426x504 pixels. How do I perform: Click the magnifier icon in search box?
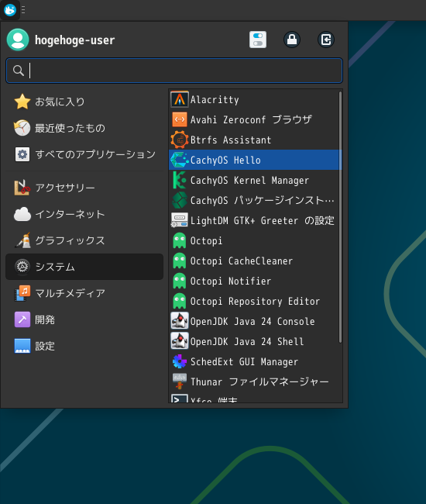click(19, 71)
